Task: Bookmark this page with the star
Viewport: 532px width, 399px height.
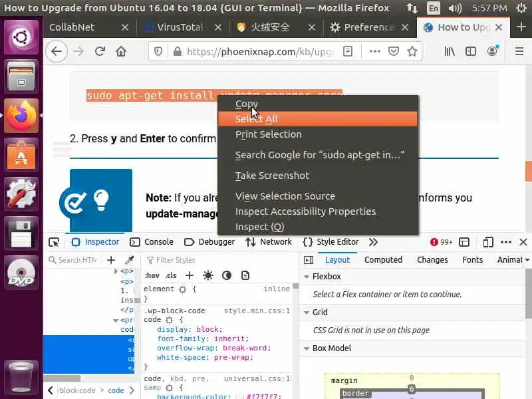Action: [x=412, y=52]
